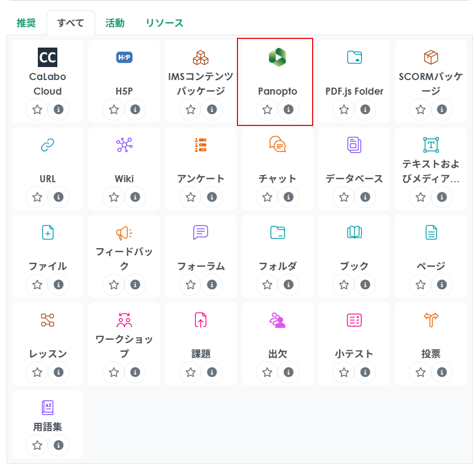The height and width of the screenshot is (465, 476).
Task: Open the 活動 tab
Action: [115, 23]
